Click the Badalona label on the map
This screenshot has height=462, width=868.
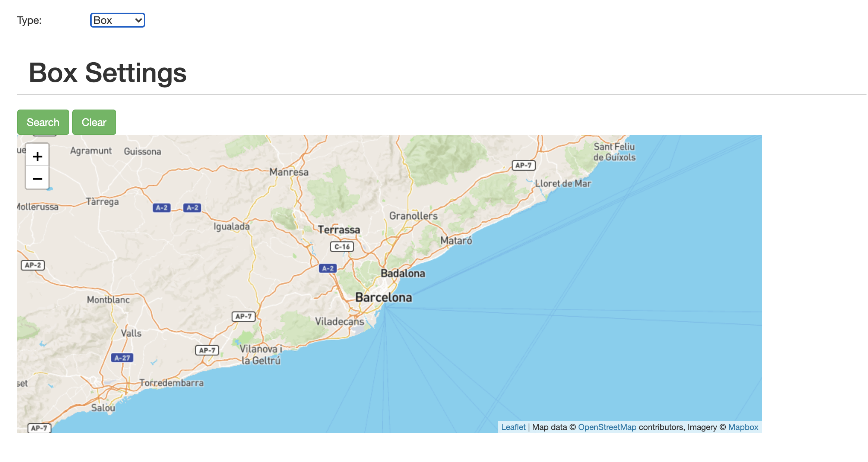pos(403,273)
